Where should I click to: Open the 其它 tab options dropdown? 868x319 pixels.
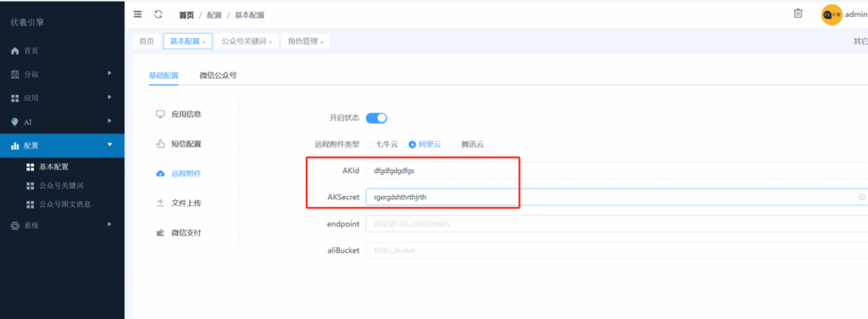[x=860, y=42]
